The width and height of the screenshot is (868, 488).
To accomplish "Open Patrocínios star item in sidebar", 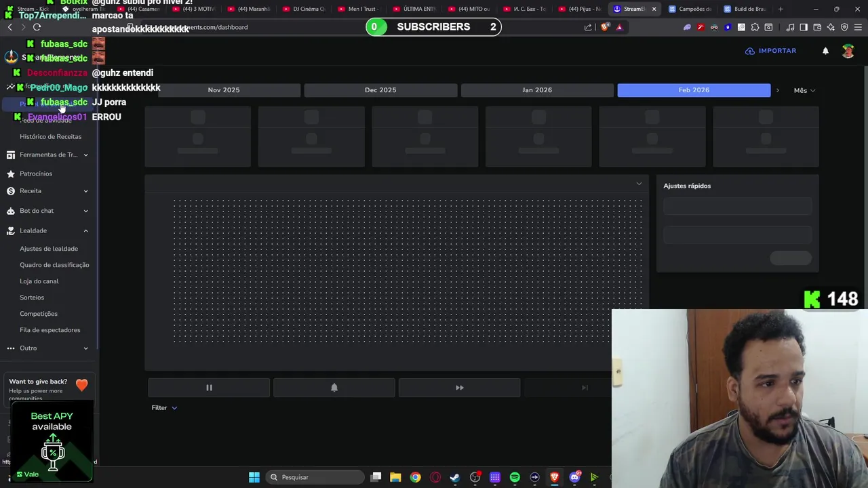I will coord(36,174).
